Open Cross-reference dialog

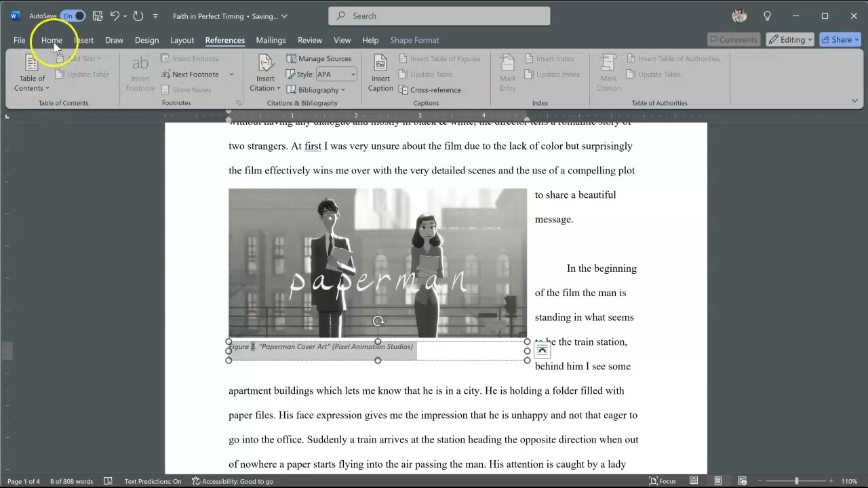430,89
